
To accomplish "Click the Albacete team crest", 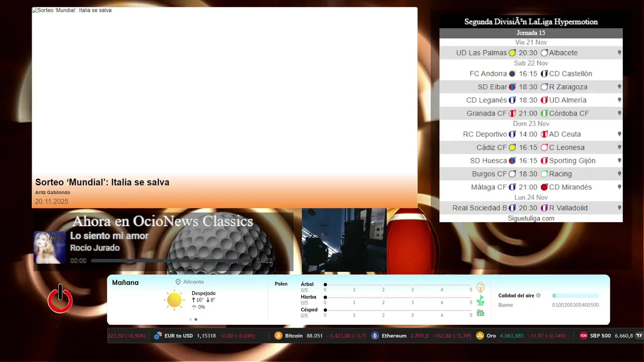I will (544, 53).
